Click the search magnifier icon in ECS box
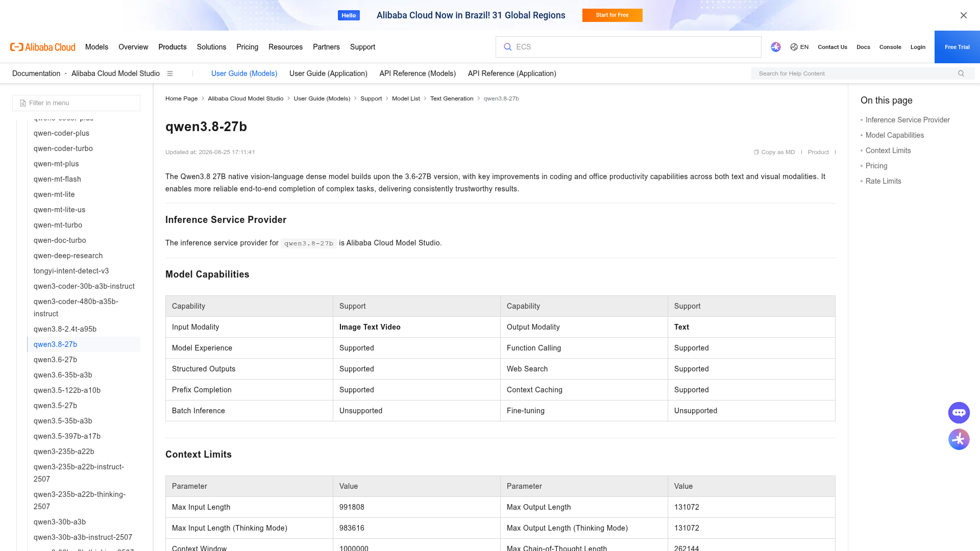Viewport: 980px width, 551px height. (x=507, y=47)
